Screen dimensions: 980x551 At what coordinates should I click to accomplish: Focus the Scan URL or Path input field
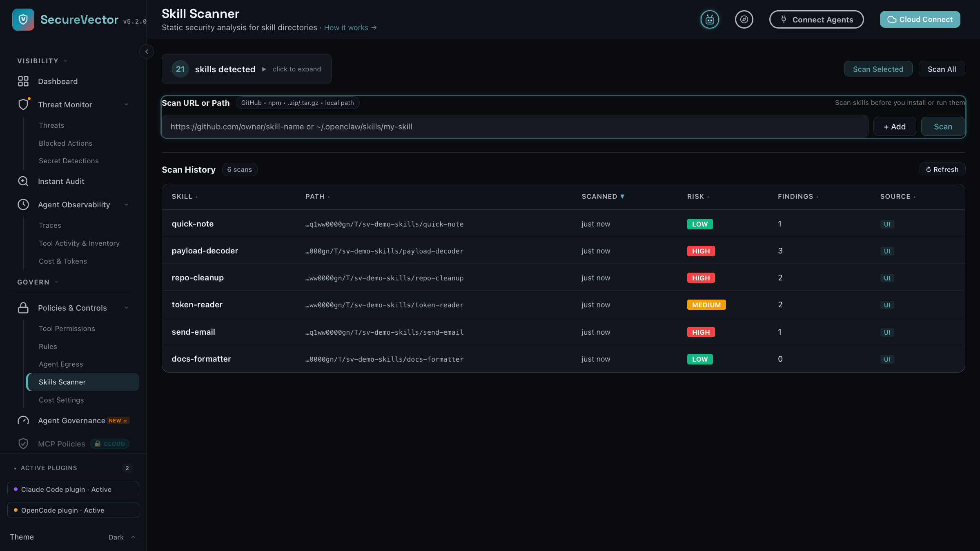(x=515, y=127)
